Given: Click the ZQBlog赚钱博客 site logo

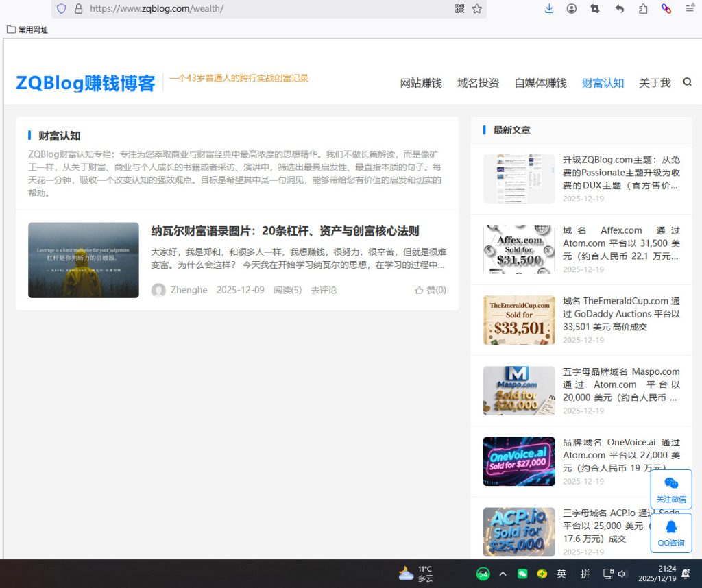Looking at the screenshot, I should pyautogui.click(x=86, y=83).
